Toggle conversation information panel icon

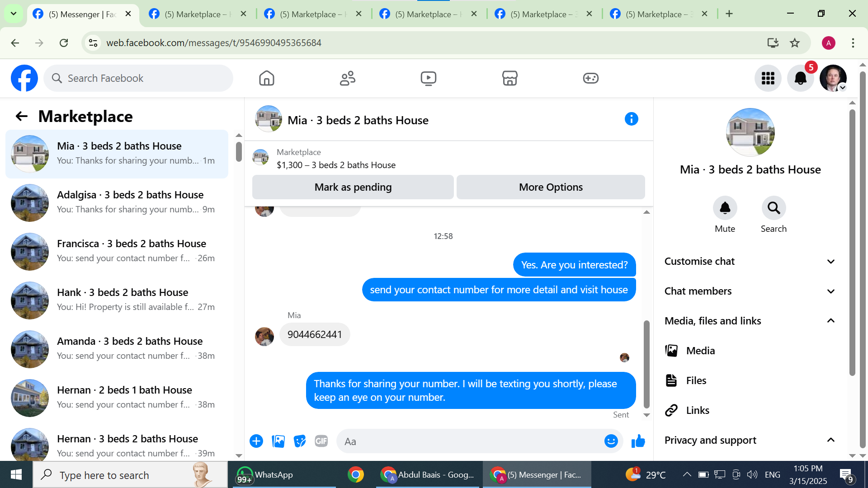point(631,119)
